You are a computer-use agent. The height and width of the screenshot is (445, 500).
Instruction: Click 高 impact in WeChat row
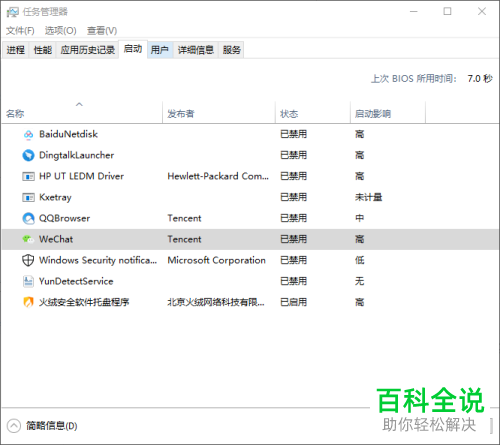360,239
